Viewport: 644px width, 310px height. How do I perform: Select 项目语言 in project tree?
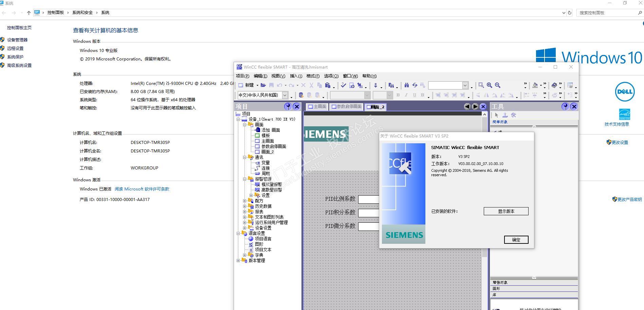point(263,239)
